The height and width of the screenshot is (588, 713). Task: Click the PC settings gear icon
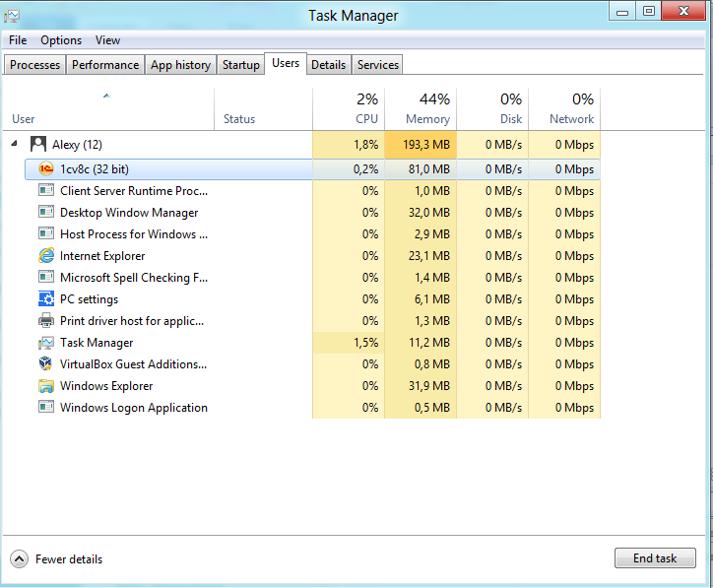coord(46,298)
